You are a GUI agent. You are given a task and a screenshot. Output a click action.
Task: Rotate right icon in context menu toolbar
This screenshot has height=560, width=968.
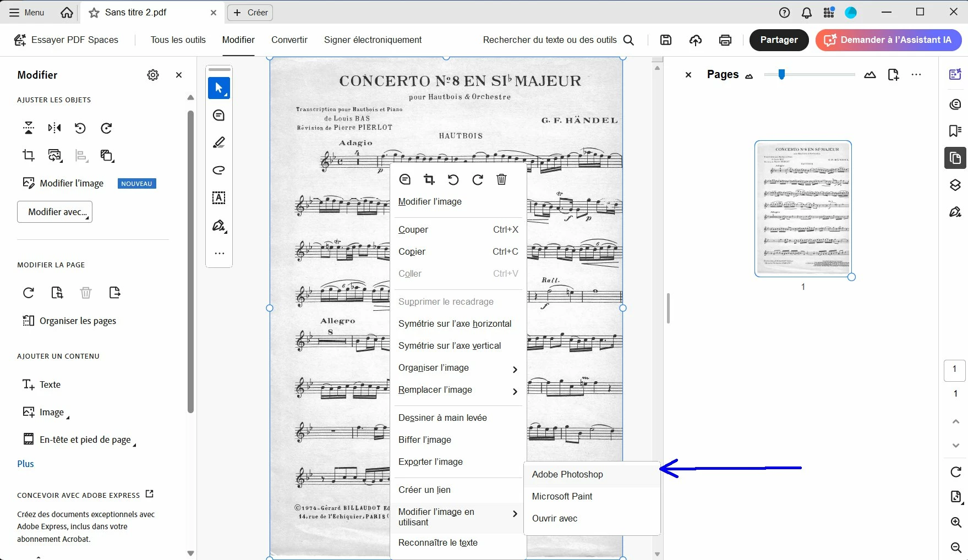(x=478, y=179)
